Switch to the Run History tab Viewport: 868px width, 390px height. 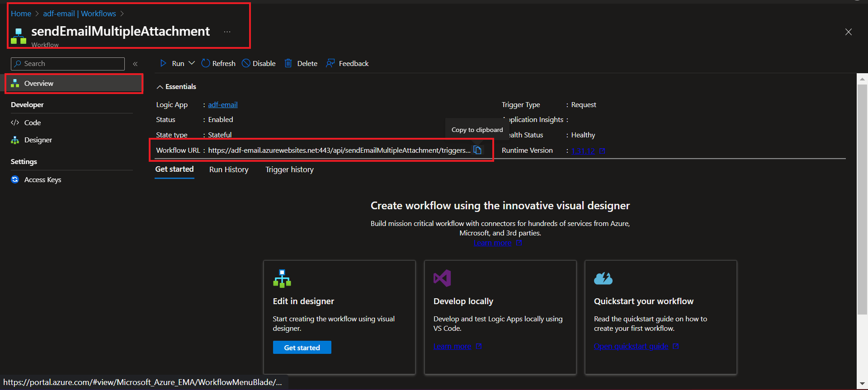(x=229, y=169)
